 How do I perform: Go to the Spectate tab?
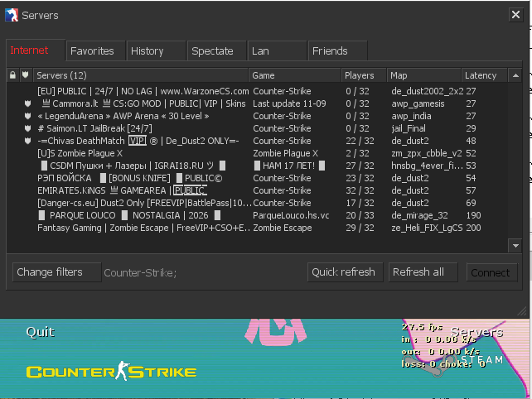click(212, 50)
